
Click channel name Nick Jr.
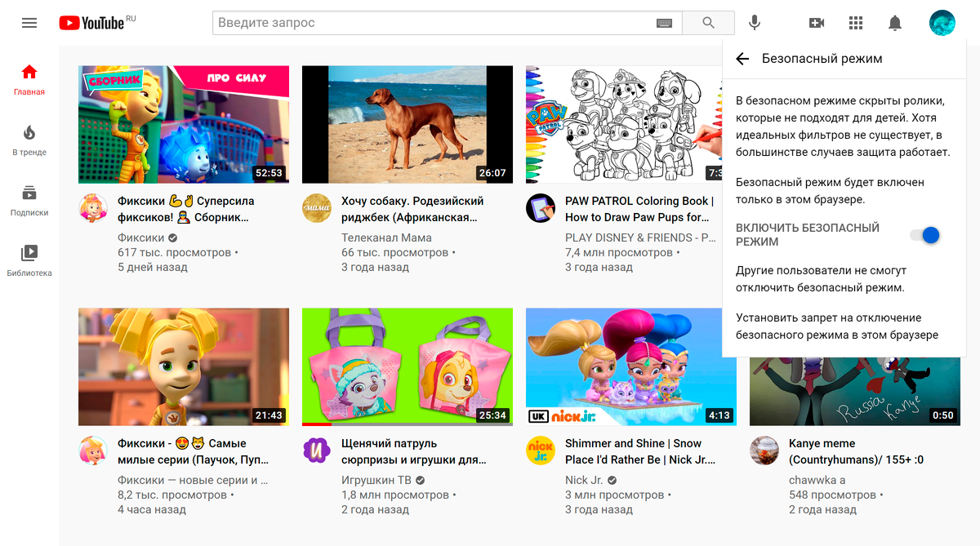coord(584,480)
